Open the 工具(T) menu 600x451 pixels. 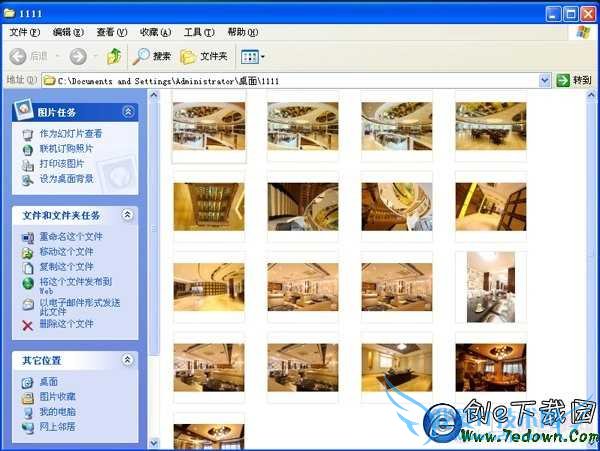point(199,32)
